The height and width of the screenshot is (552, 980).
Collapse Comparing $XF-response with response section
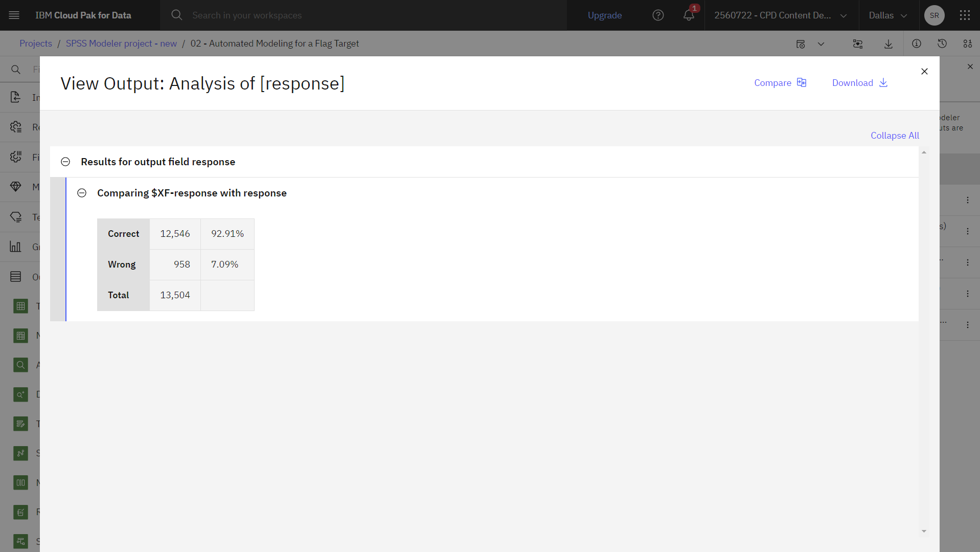click(82, 193)
